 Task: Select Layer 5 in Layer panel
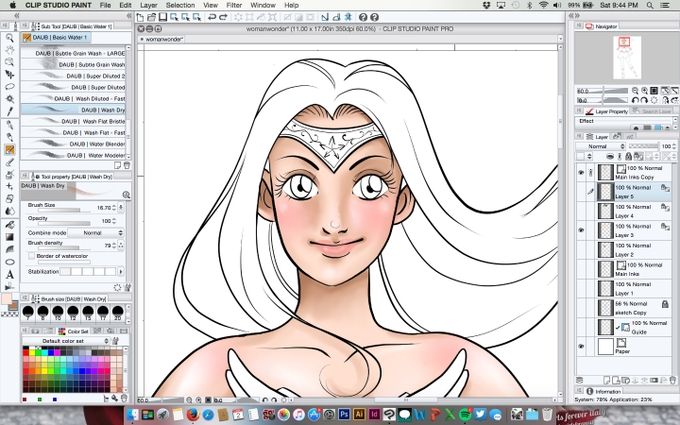click(x=634, y=192)
